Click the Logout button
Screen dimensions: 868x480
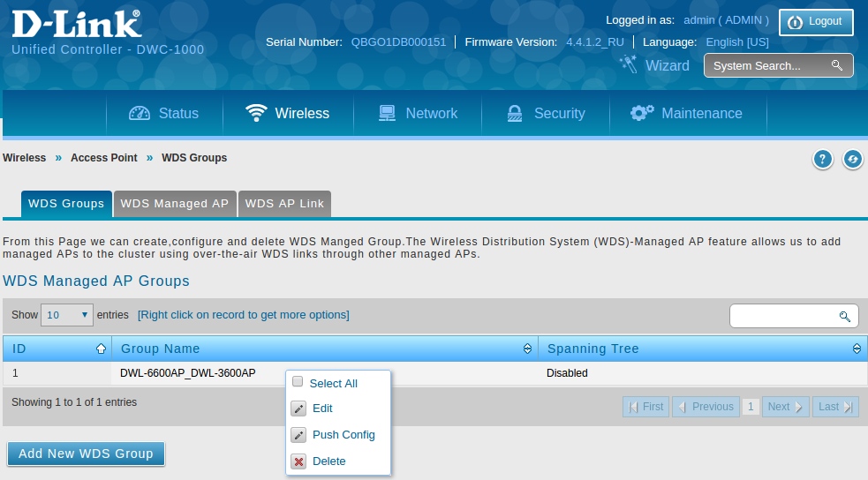click(815, 21)
